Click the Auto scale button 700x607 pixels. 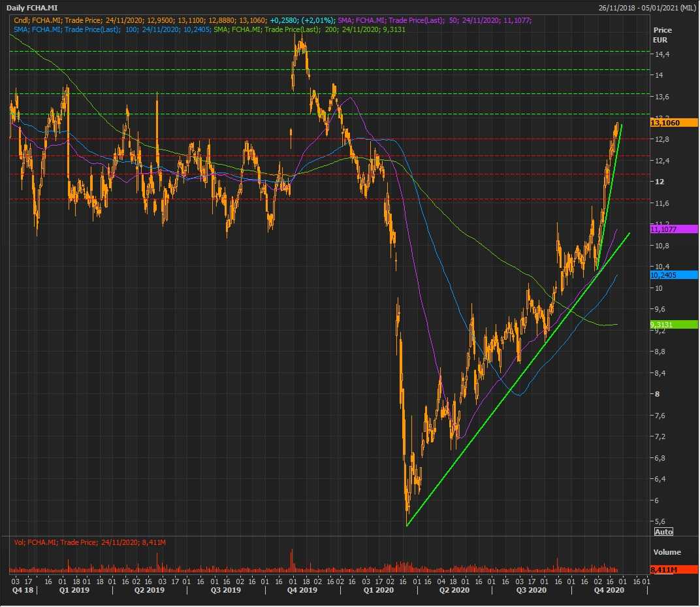coord(663,532)
